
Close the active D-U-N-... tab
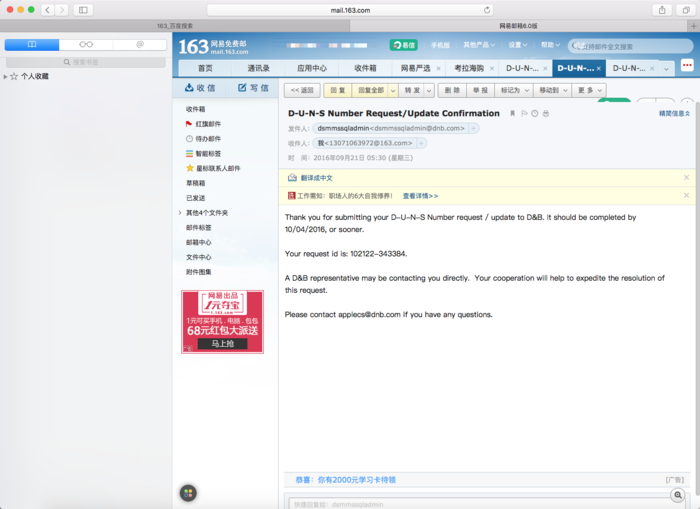pos(598,69)
